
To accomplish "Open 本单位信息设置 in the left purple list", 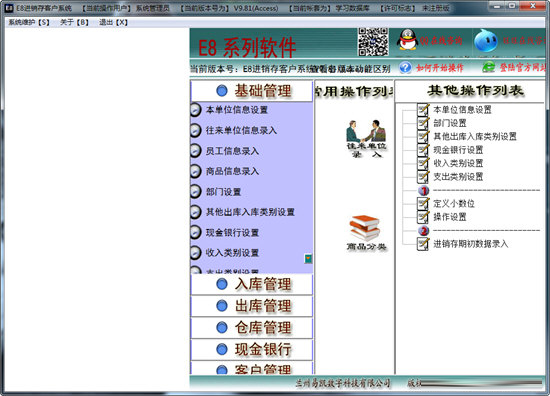I will point(237,110).
